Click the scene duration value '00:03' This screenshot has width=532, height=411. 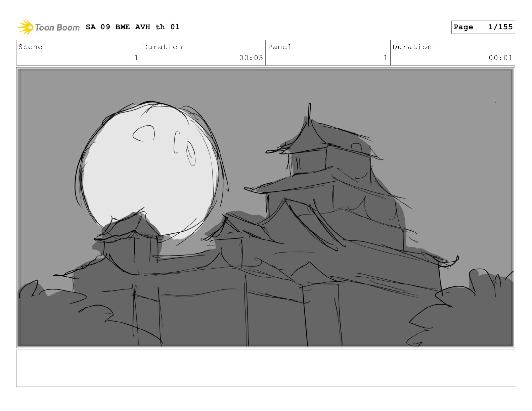point(251,58)
